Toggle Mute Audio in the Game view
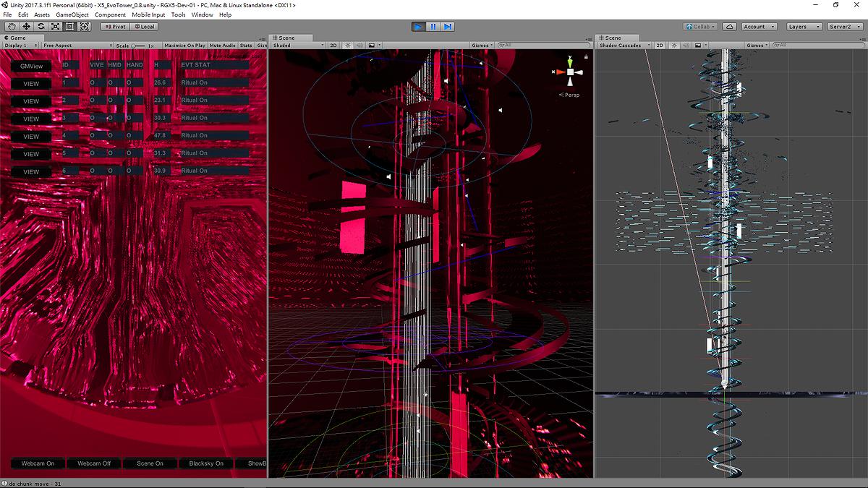The height and width of the screenshot is (488, 868). point(223,46)
